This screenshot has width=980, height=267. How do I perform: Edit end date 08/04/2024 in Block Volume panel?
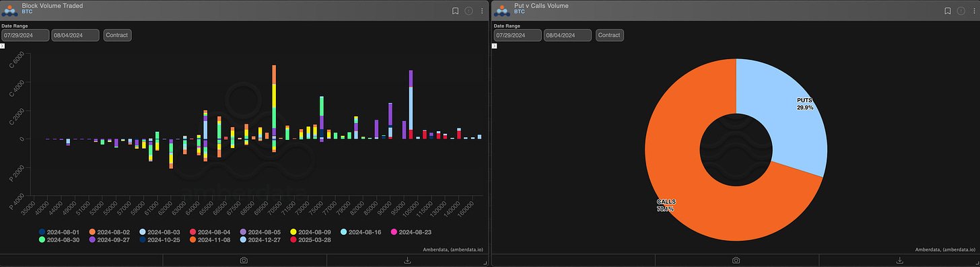(x=75, y=35)
